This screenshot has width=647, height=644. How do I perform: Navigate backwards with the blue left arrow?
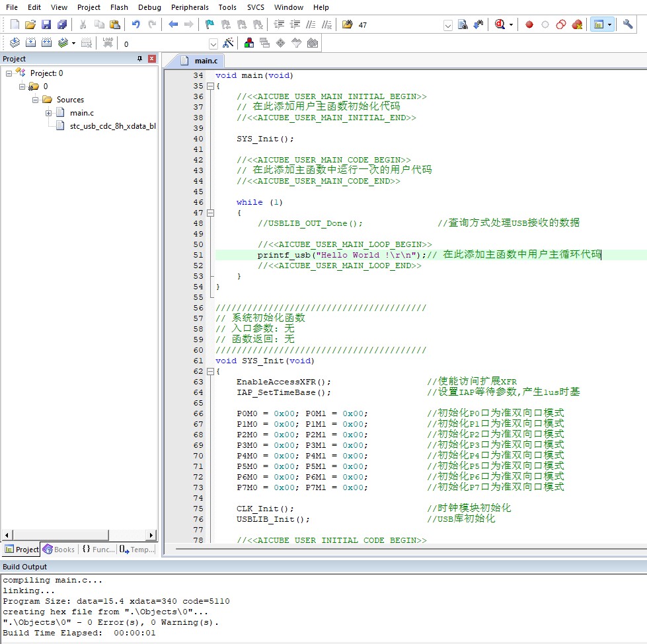point(173,24)
